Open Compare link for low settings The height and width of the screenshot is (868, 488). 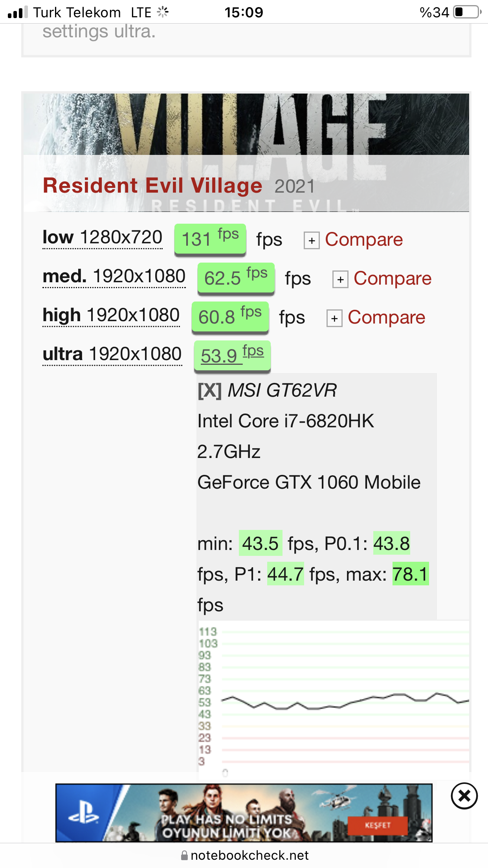pos(364,239)
